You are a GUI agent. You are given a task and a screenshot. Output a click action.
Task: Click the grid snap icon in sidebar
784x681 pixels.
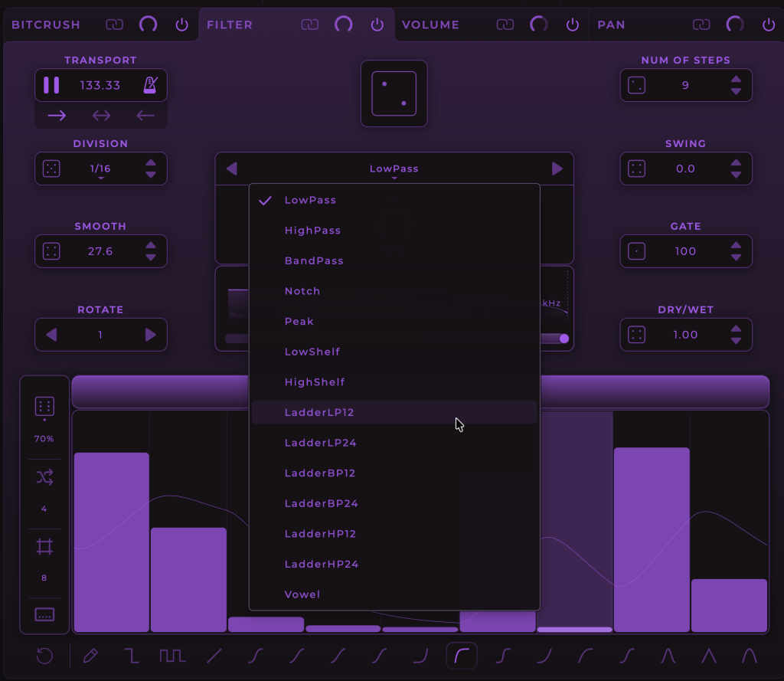click(44, 547)
